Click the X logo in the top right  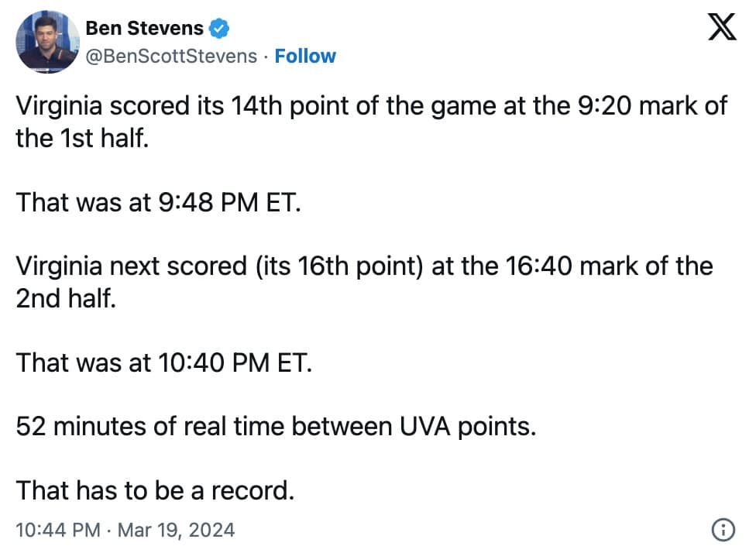[722, 26]
